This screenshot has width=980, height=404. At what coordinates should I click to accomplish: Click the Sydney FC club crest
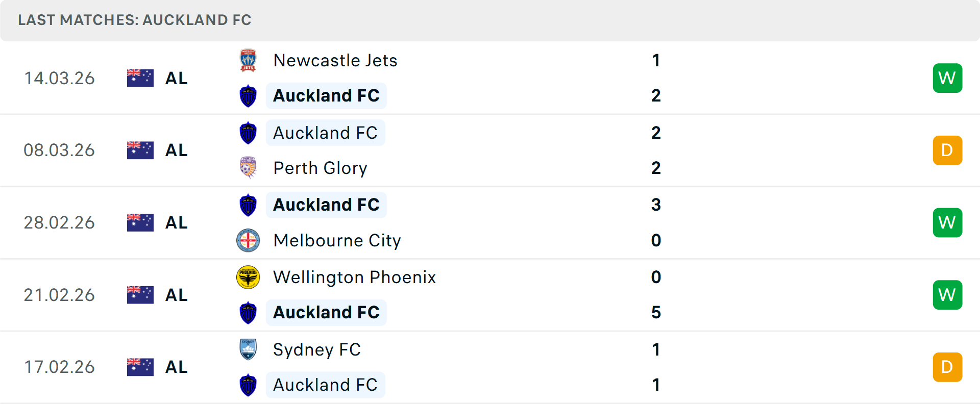tap(248, 349)
